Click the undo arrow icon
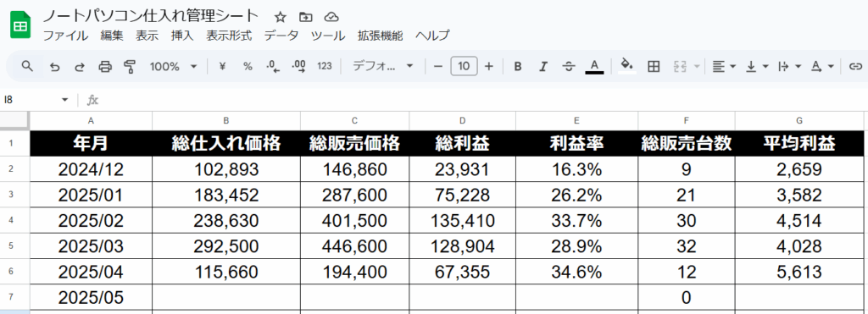The height and width of the screenshot is (314, 868). pos(54,67)
